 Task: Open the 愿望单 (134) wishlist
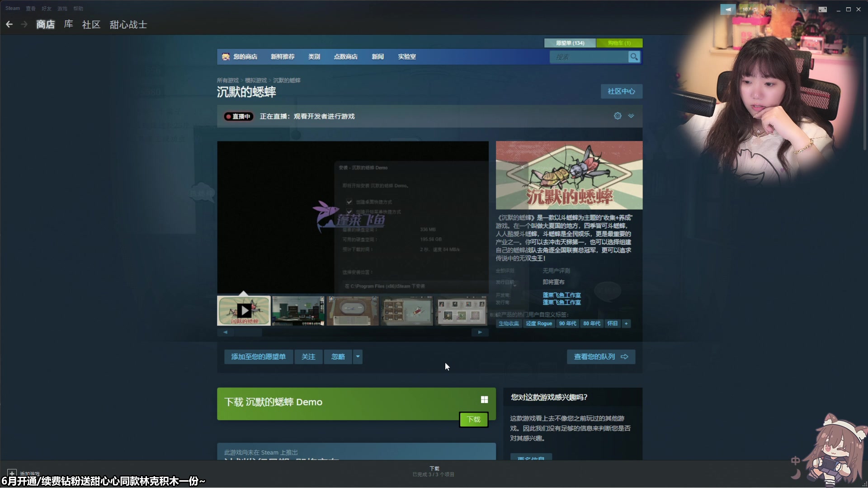(x=570, y=43)
